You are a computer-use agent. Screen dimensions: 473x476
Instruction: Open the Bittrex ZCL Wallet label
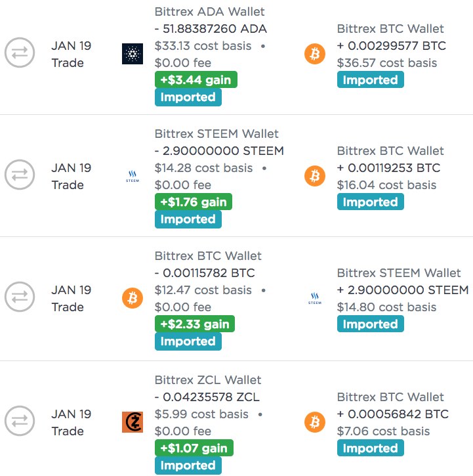(208, 379)
